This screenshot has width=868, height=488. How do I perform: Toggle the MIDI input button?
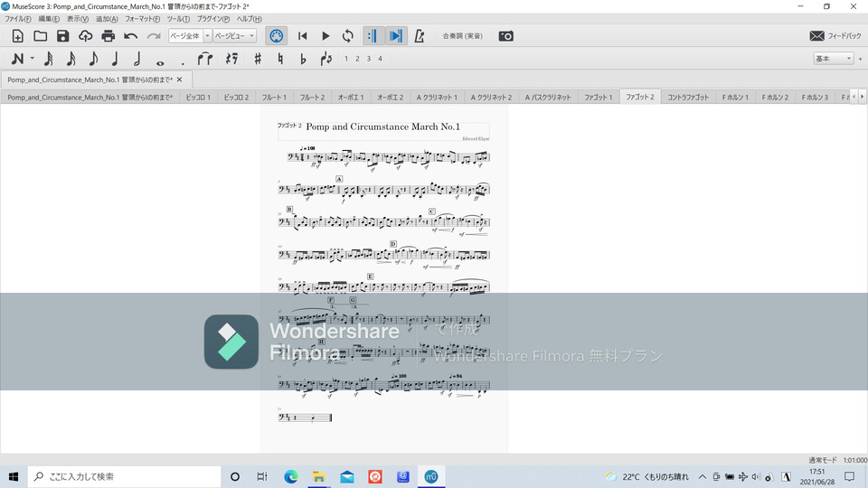277,36
